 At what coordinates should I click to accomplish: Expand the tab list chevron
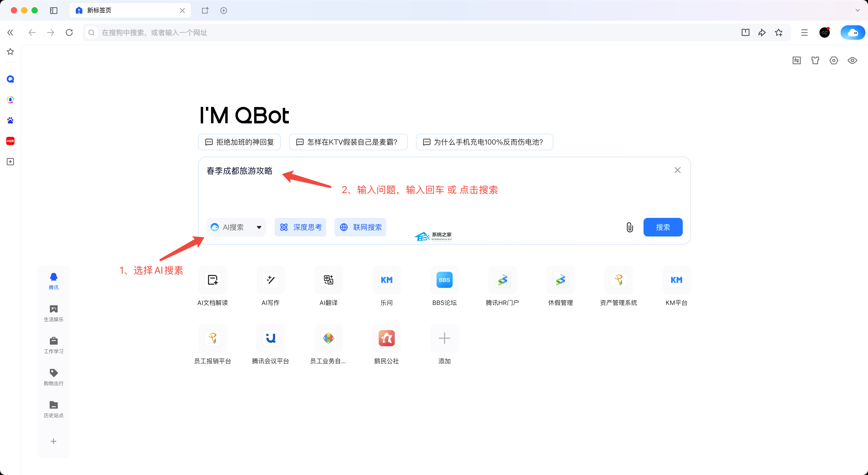pyautogui.click(x=858, y=10)
